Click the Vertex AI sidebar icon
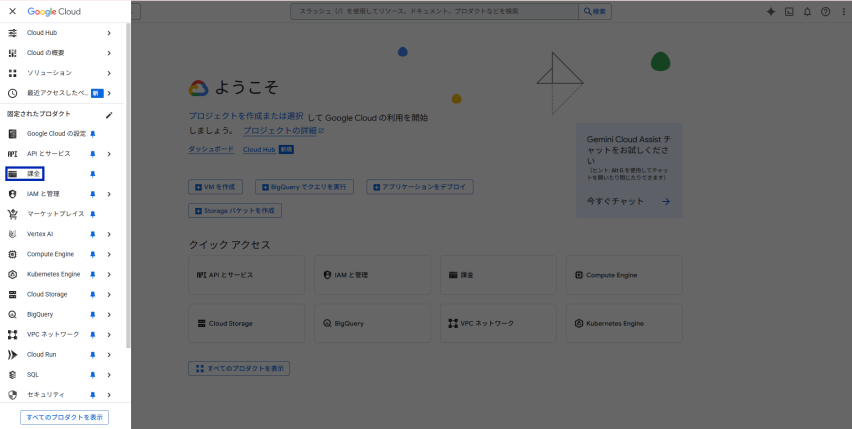Viewport: 852px width, 429px height. 12,234
